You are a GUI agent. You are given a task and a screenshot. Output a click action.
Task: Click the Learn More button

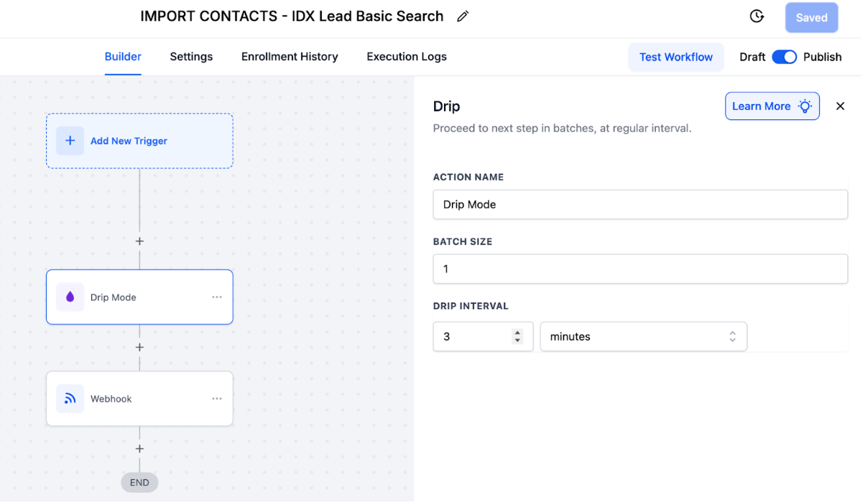[x=772, y=106]
